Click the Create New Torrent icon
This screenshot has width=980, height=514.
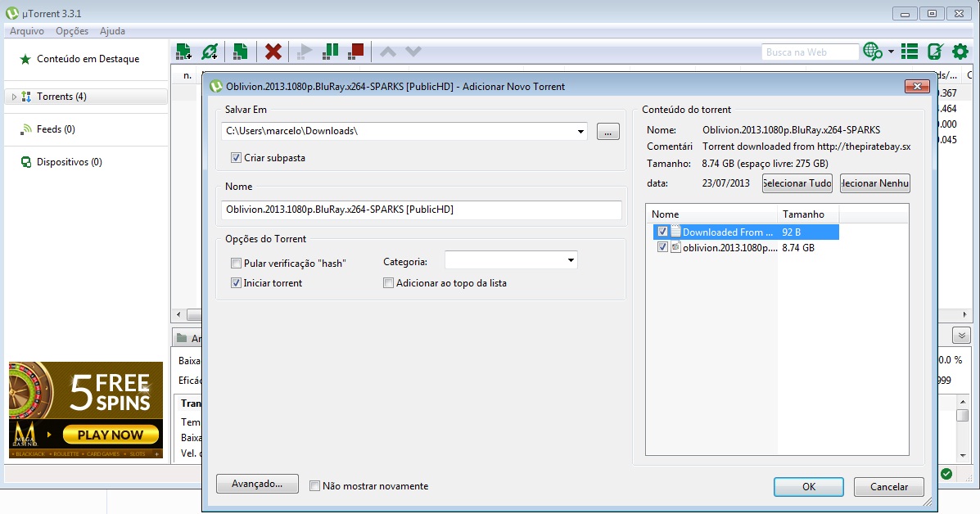(x=240, y=52)
